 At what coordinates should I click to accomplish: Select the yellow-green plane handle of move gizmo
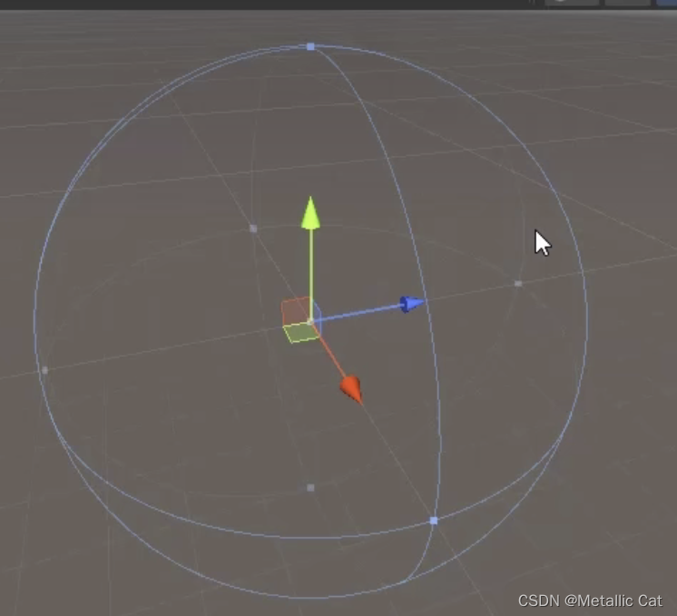tap(301, 332)
